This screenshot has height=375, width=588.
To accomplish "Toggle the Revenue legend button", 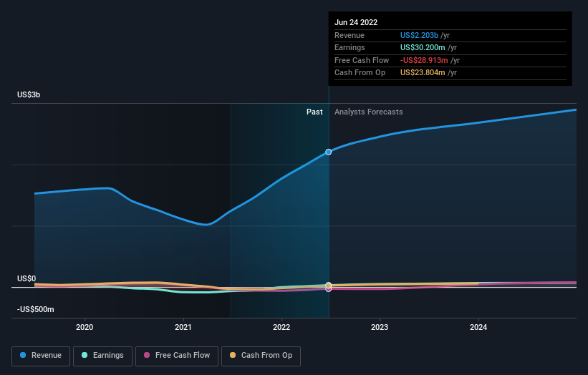I will (41, 356).
